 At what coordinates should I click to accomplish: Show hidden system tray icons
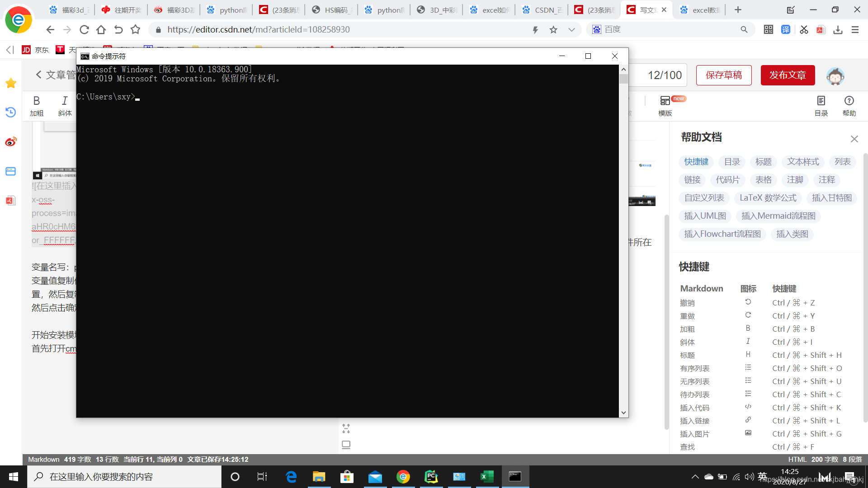coord(695,477)
